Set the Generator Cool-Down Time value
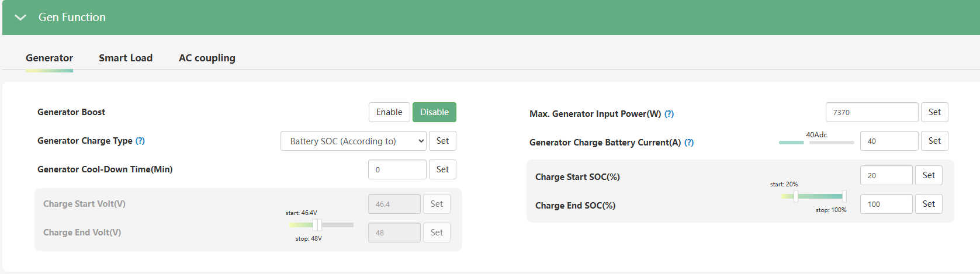This screenshot has width=980, height=274. coord(442,169)
